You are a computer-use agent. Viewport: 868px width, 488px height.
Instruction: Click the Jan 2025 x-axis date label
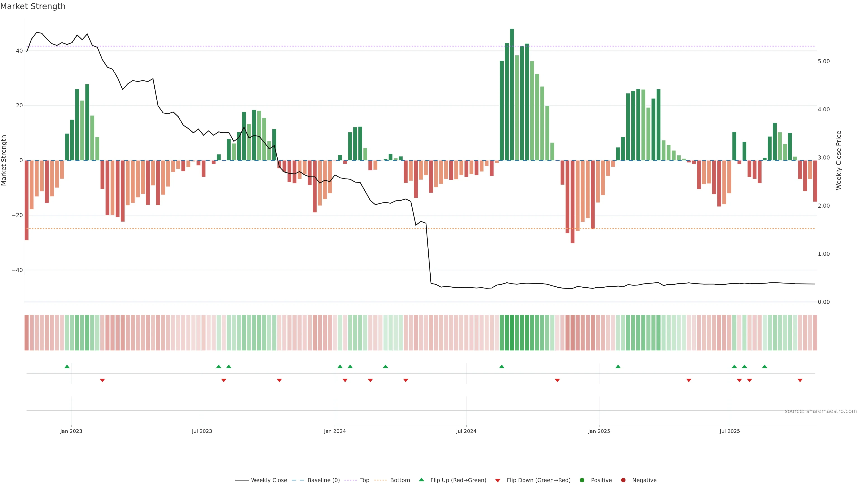pos(599,431)
